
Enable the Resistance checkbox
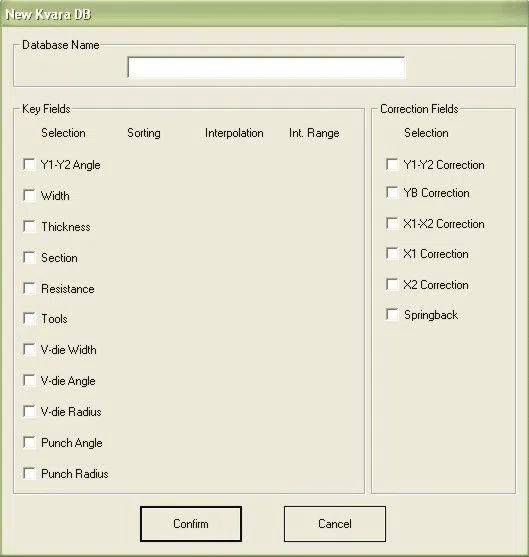[29, 288]
